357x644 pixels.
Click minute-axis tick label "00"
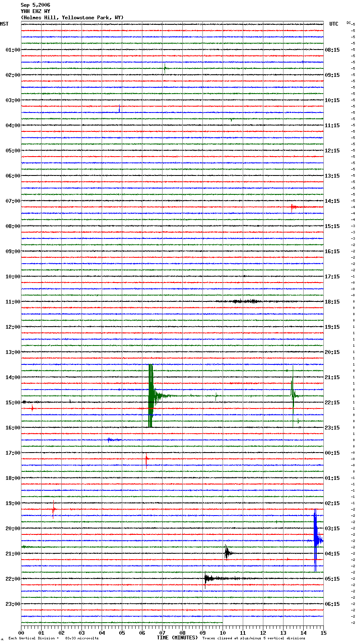tap(21, 633)
